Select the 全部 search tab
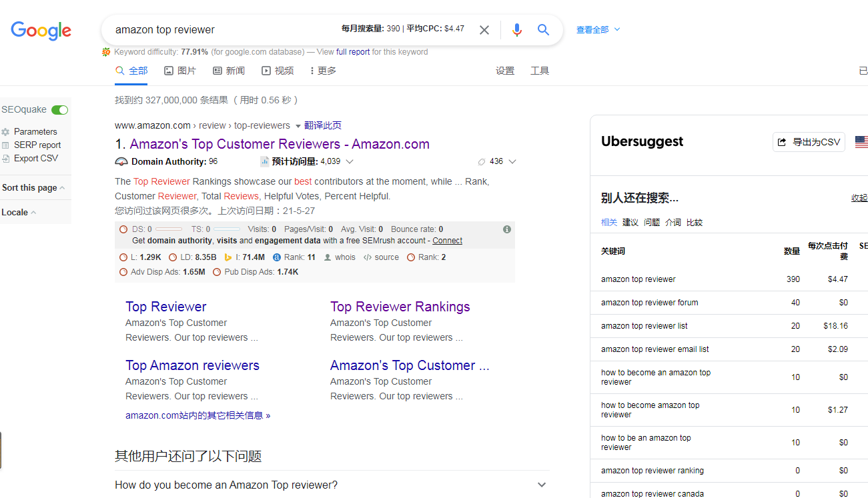Screen dimensions: 868x498 coord(131,71)
